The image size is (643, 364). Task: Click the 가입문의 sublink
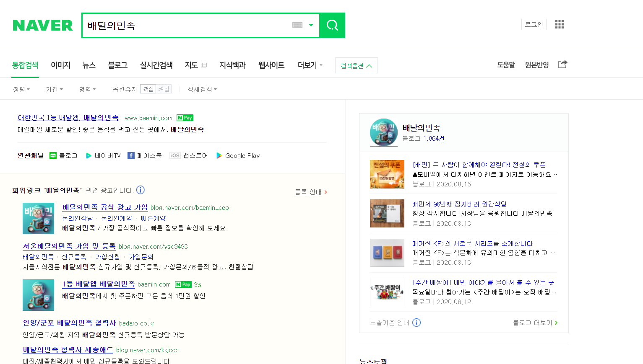click(141, 257)
